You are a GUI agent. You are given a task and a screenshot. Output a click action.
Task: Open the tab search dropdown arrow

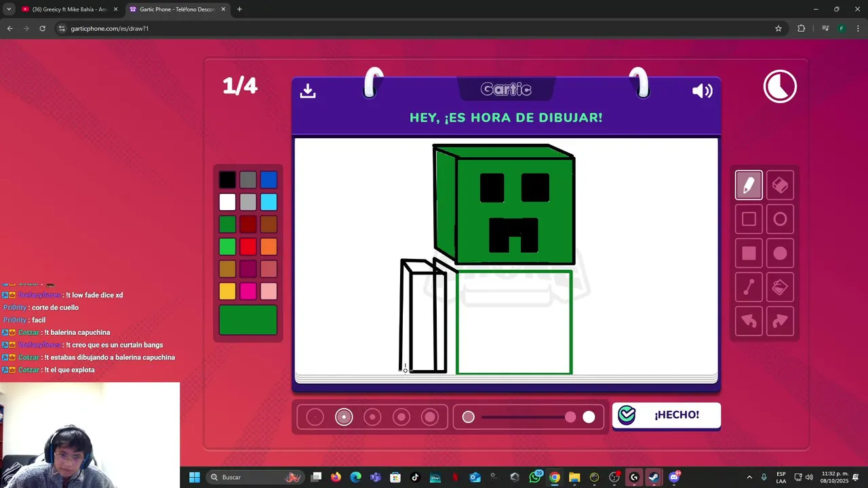coord(9,9)
